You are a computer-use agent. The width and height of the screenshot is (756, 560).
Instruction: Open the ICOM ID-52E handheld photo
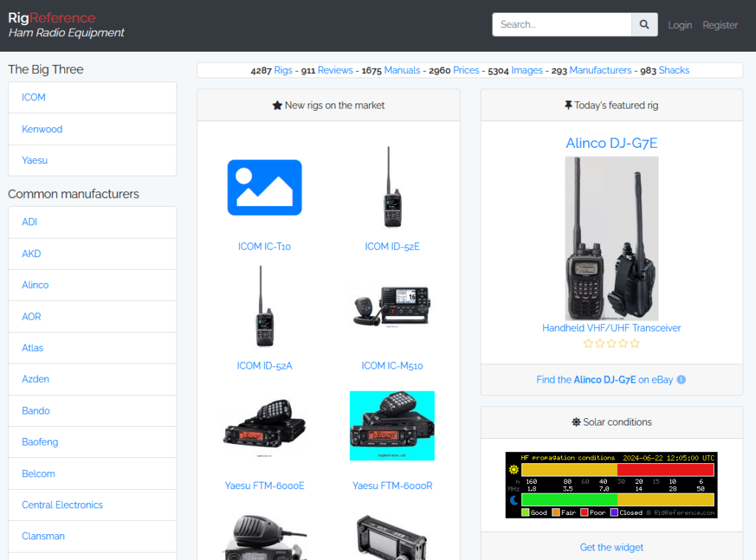393,187
